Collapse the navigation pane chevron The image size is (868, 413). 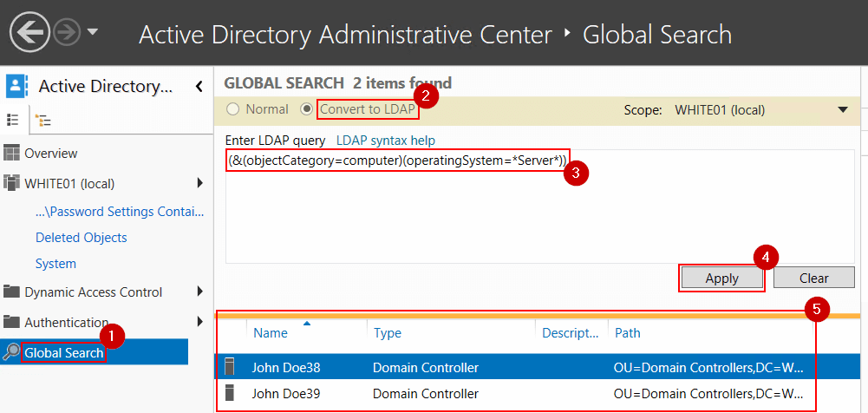pyautogui.click(x=199, y=87)
